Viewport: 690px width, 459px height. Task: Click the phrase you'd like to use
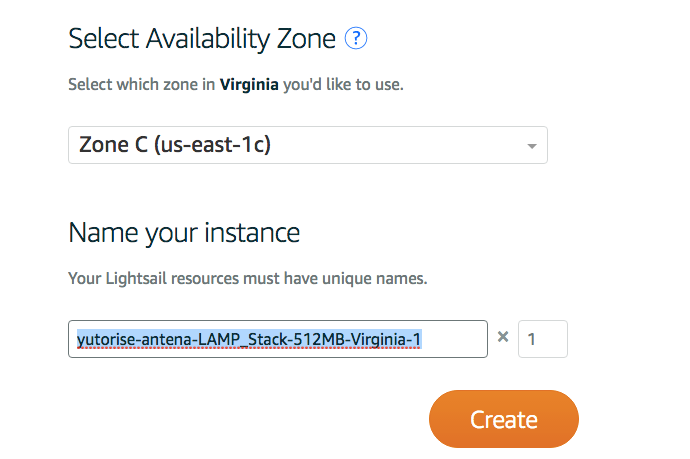[343, 84]
